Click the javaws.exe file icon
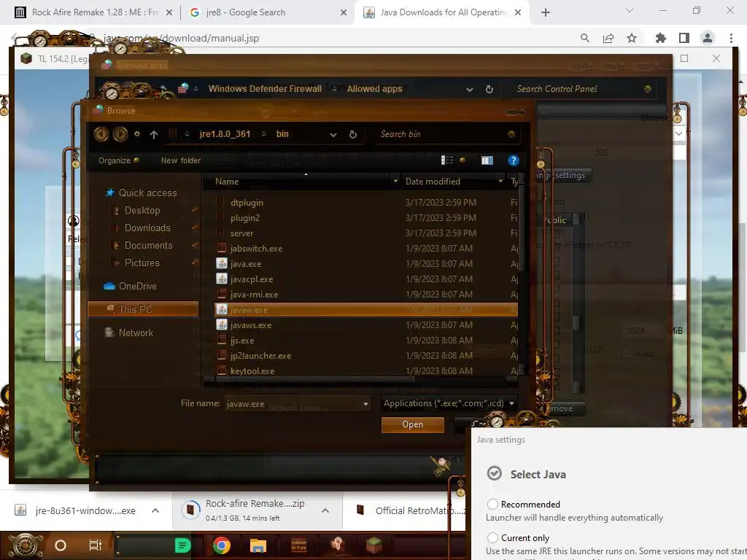Image resolution: width=747 pixels, height=560 pixels. 222,324
